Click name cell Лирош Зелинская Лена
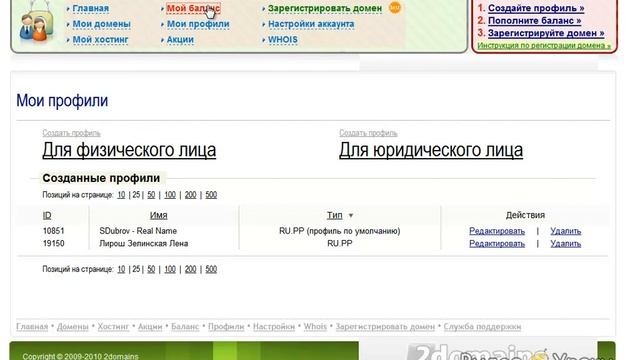The image size is (640, 360). [x=144, y=244]
